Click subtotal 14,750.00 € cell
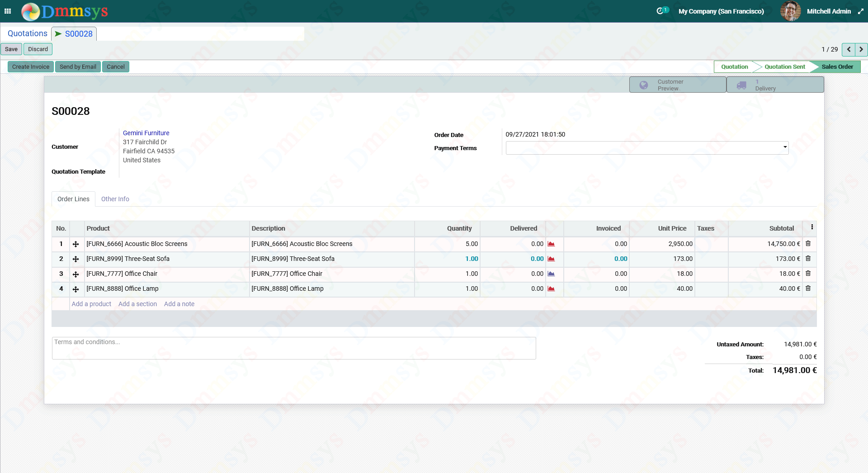 765,244
